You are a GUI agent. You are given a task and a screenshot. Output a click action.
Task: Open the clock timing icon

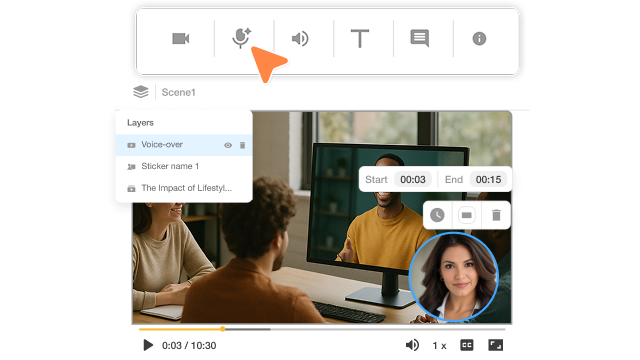click(437, 215)
